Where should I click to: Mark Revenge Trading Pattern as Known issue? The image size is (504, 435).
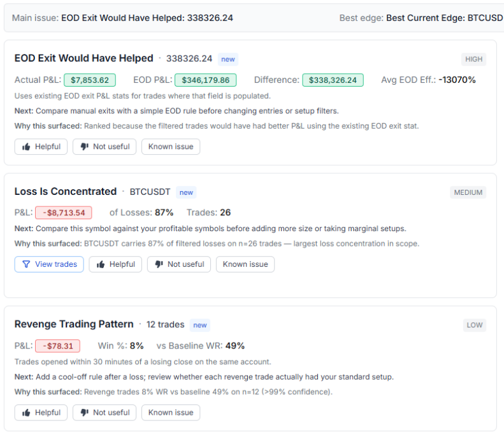(171, 413)
